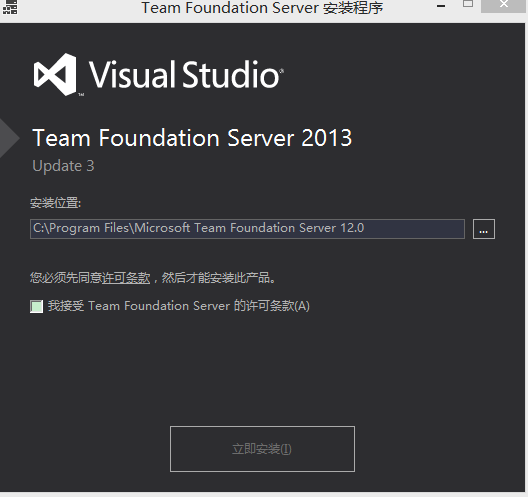Close the Team Foundation Server installer
This screenshot has height=497, width=528.
pos(503,5)
